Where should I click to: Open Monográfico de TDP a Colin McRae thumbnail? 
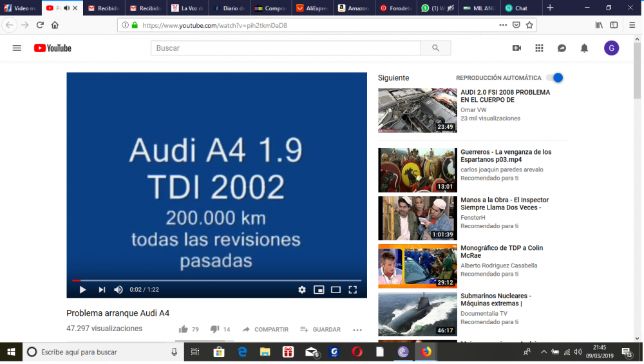[x=417, y=266]
